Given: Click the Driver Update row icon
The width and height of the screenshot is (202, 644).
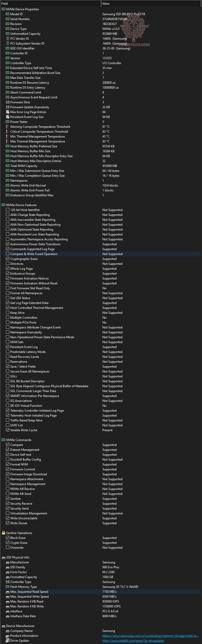Looking at the screenshot, I should tap(7, 641).
